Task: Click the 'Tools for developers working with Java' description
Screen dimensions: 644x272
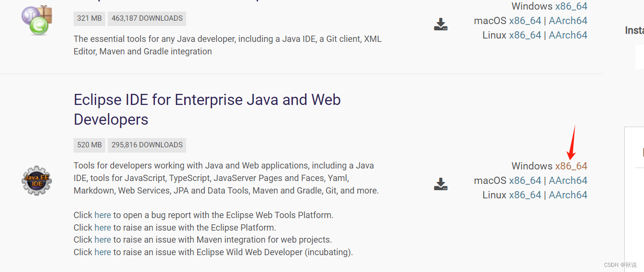Action: point(226,178)
